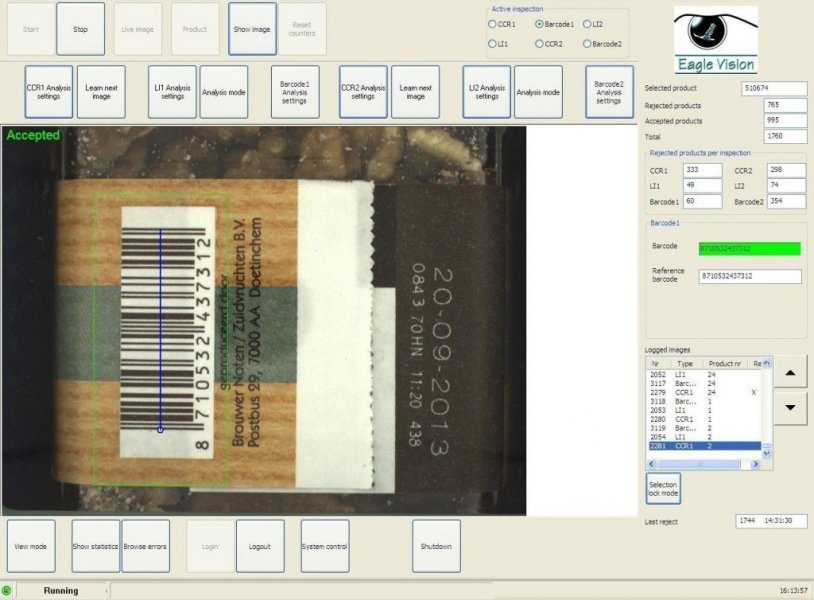814x600 pixels.
Task: Select logged image row 2054 LI1
Action: click(x=704, y=437)
